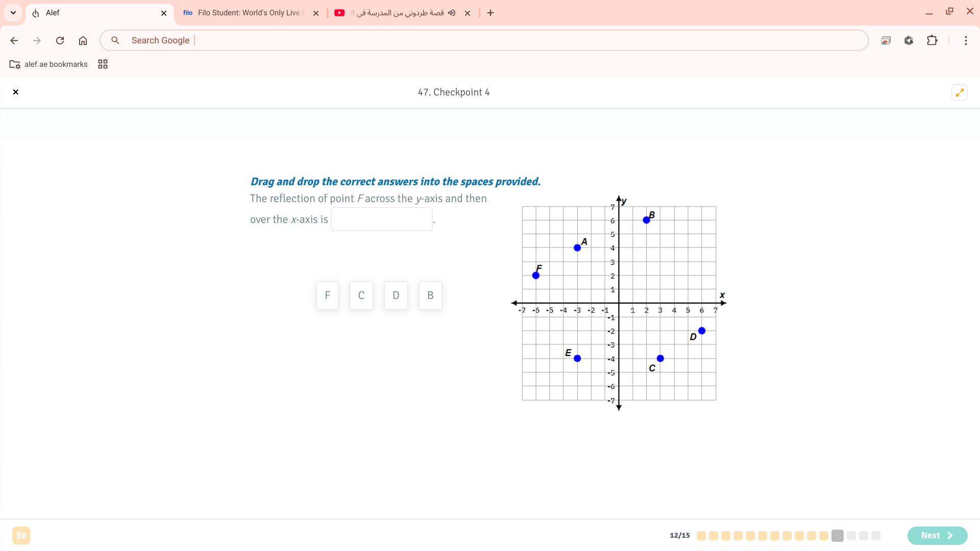Click the empty answer drop box
The image size is (980, 551).
[382, 219]
